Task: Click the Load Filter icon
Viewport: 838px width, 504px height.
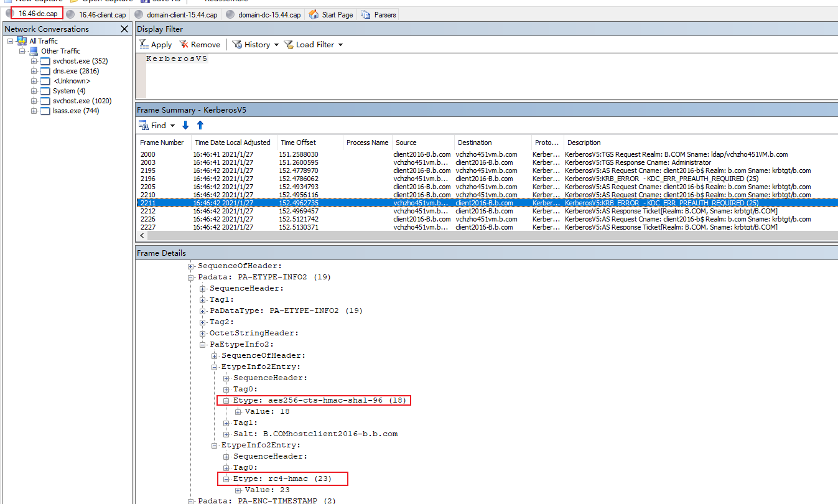Action: [x=289, y=45]
